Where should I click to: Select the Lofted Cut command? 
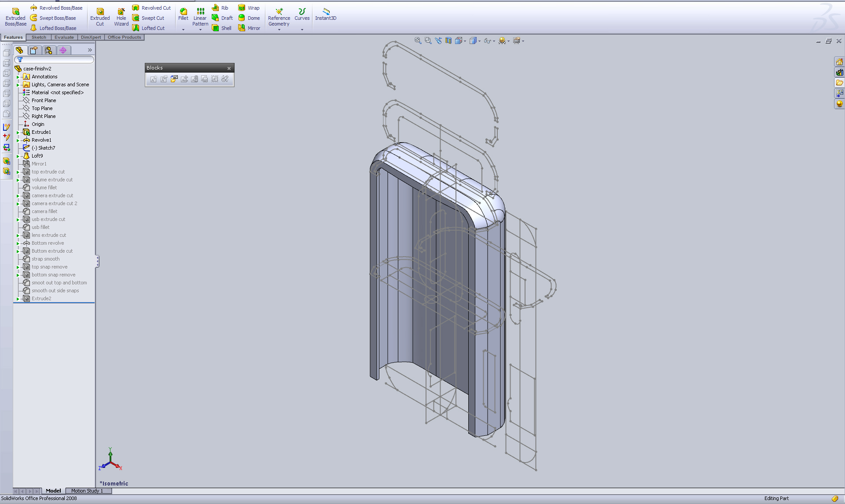coord(151,28)
